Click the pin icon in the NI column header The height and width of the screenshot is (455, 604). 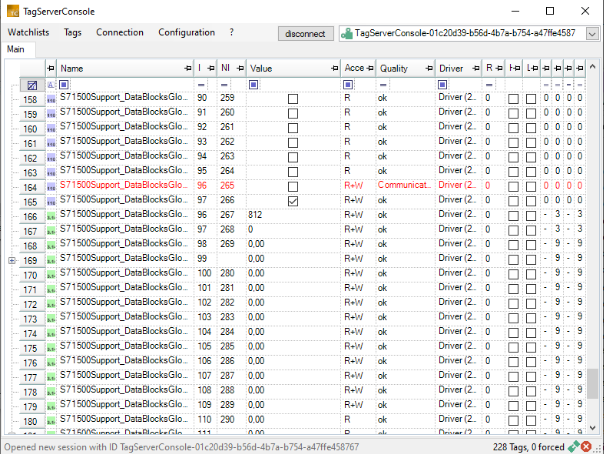[240, 69]
